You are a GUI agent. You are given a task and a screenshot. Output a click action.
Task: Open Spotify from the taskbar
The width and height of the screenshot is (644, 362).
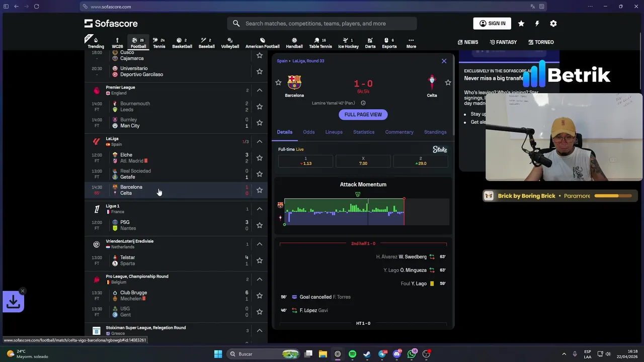(352, 354)
